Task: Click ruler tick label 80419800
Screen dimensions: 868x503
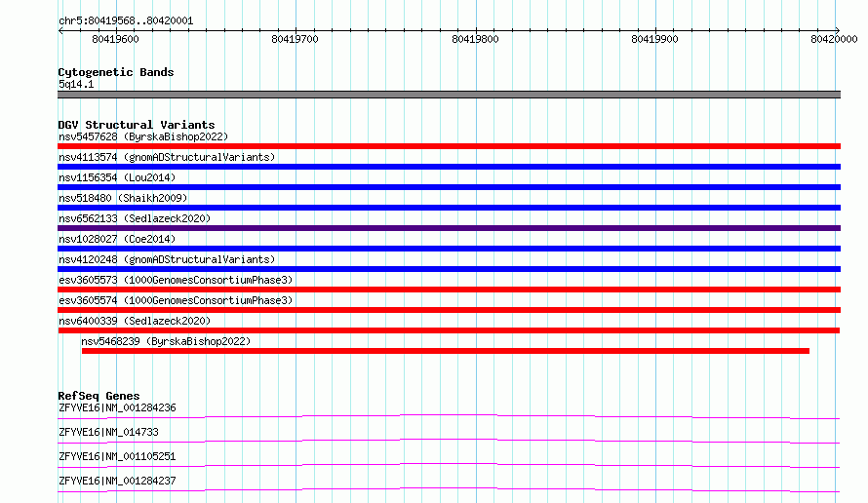Action: [x=475, y=39]
